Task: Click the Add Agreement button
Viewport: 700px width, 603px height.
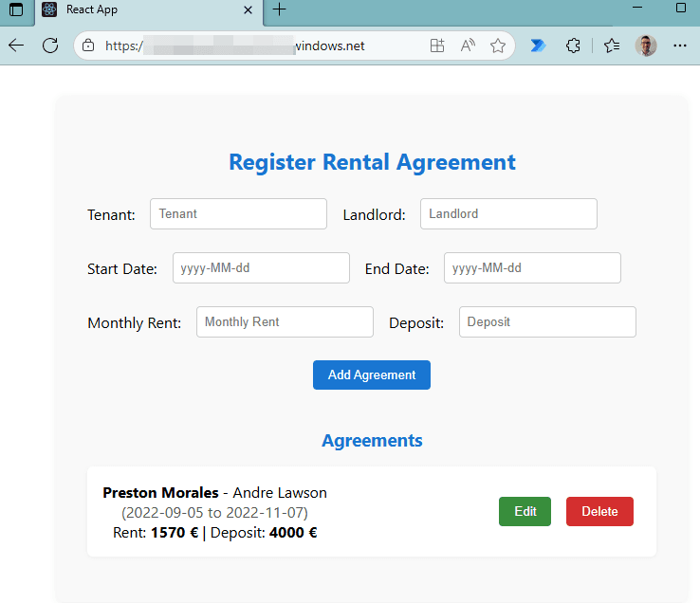Action: tap(371, 375)
